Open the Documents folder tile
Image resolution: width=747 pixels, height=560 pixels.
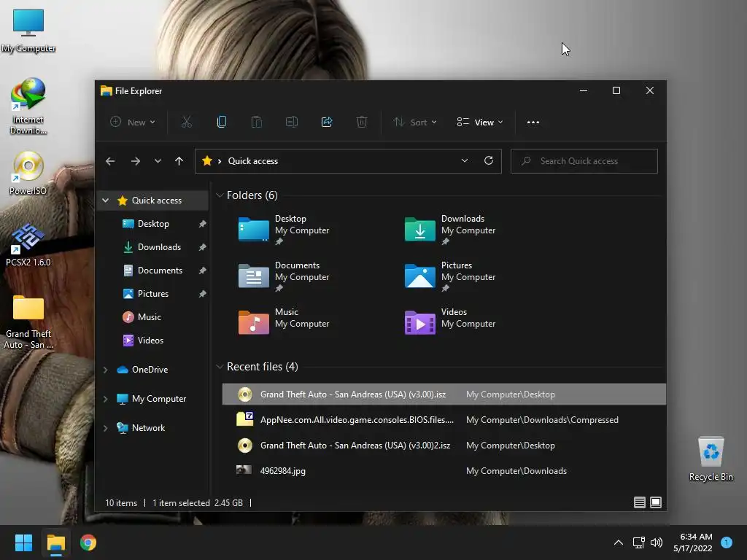coord(285,276)
